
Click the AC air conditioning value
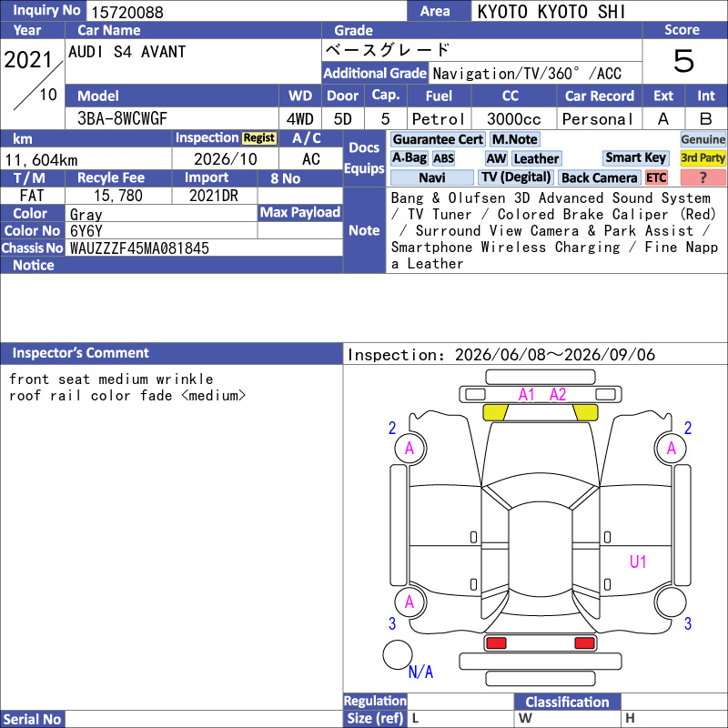point(310,159)
